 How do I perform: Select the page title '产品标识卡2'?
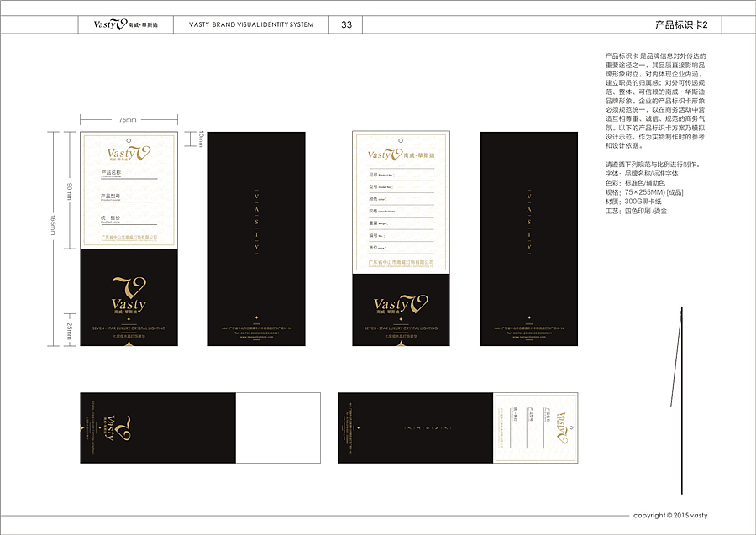click(680, 24)
